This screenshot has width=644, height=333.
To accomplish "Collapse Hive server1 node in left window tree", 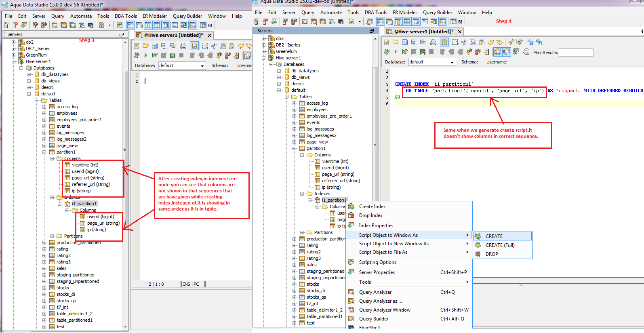I will point(13,61).
